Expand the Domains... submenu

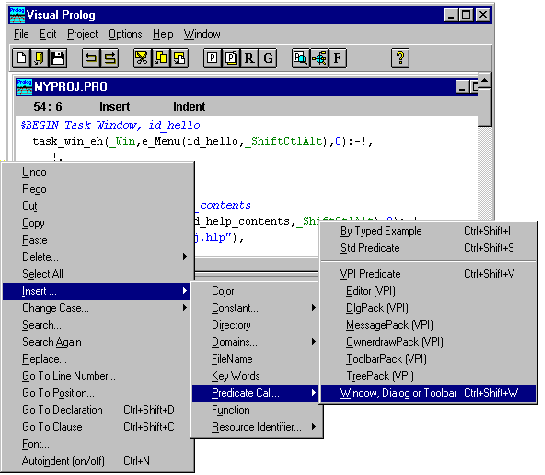255,342
